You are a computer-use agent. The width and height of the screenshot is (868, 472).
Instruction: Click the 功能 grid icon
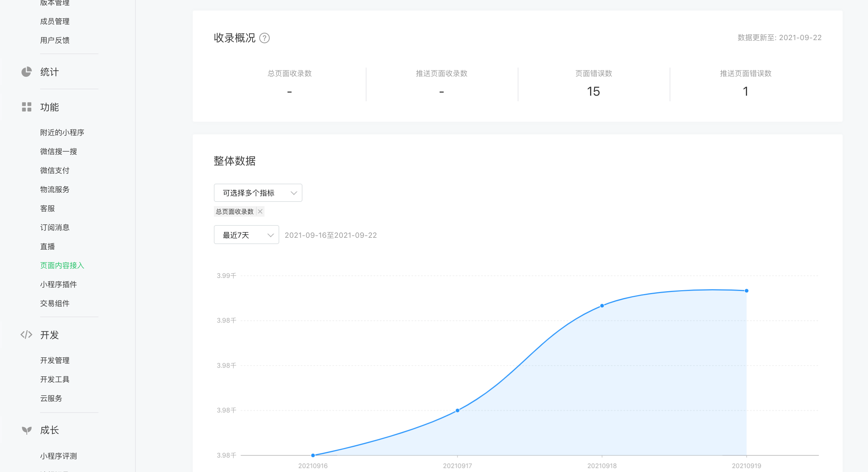coord(26,107)
